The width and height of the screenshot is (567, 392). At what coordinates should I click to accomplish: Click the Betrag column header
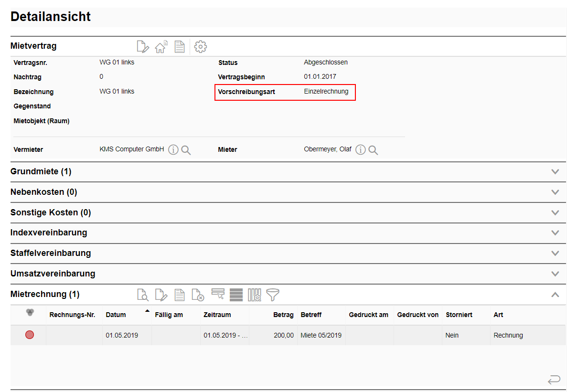(283, 315)
